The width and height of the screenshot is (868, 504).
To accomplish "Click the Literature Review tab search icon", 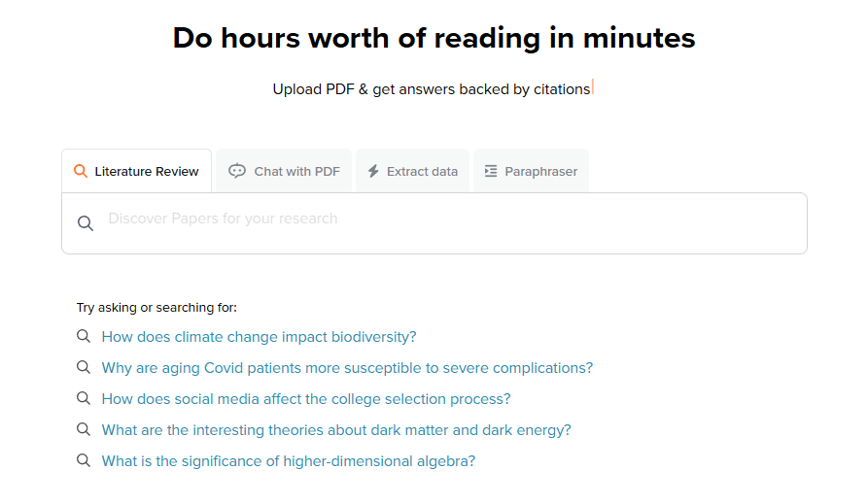I will (x=81, y=171).
